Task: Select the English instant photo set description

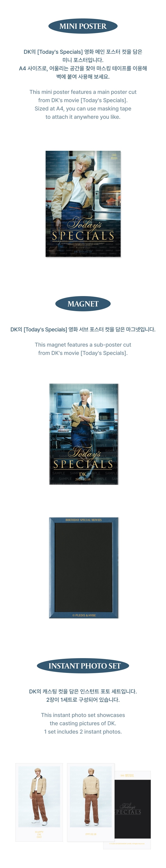Action: (x=83, y=723)
